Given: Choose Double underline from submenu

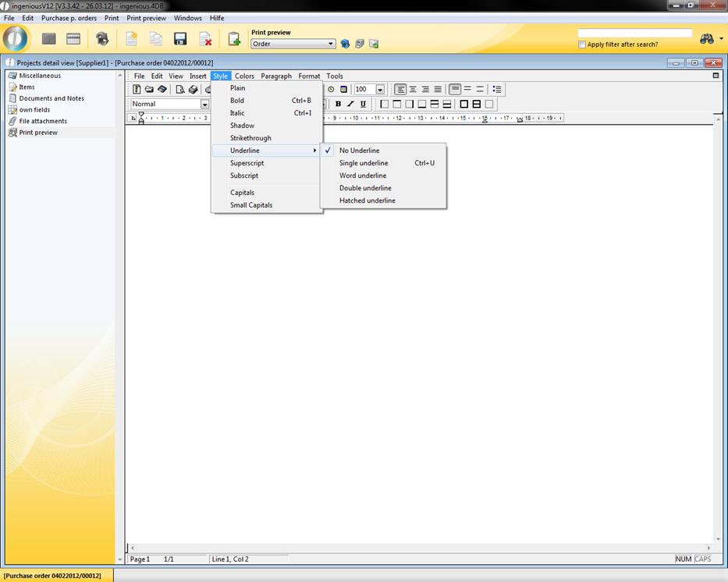Looking at the screenshot, I should point(365,188).
